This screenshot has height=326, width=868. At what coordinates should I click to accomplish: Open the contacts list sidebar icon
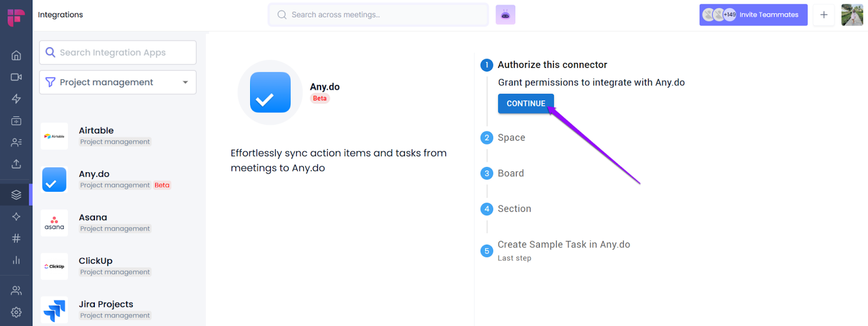click(x=16, y=142)
